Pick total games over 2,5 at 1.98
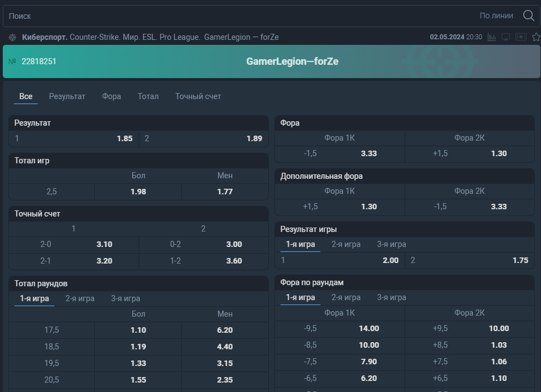This screenshot has height=392, width=541. coord(138,192)
